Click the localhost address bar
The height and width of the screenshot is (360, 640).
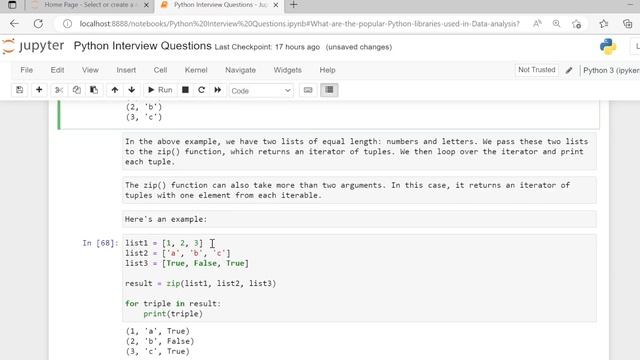point(299,24)
